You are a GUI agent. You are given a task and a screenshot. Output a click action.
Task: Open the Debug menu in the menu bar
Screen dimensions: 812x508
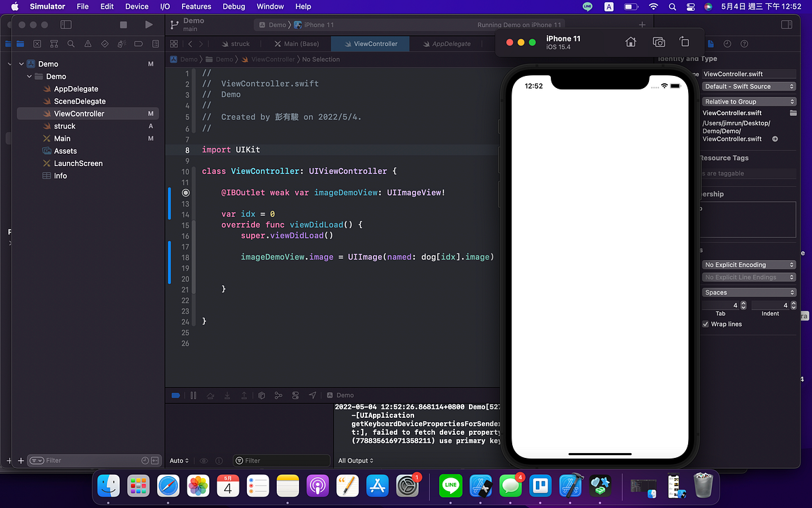pyautogui.click(x=233, y=7)
